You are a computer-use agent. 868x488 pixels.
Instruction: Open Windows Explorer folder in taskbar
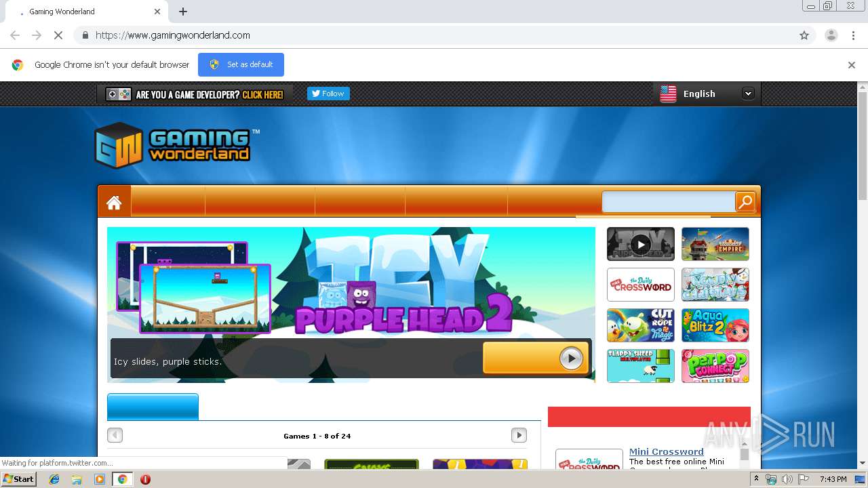(x=77, y=479)
